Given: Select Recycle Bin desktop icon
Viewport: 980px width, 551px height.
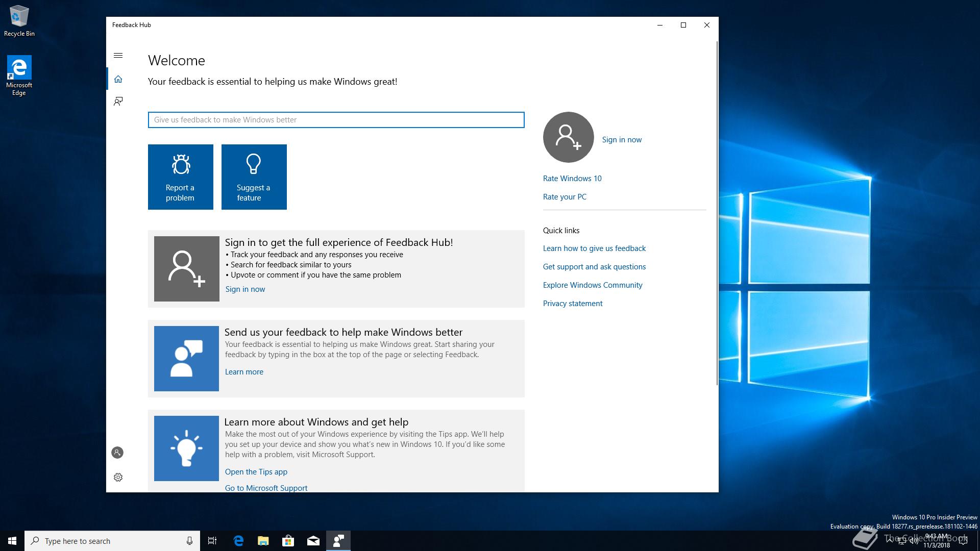Looking at the screenshot, I should click(x=19, y=21).
